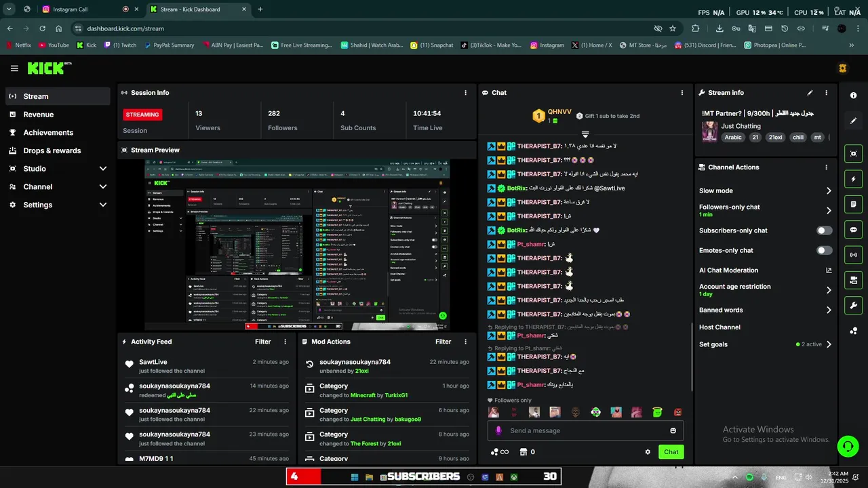Click the Windows Start button on the taskbar

pos(355,477)
